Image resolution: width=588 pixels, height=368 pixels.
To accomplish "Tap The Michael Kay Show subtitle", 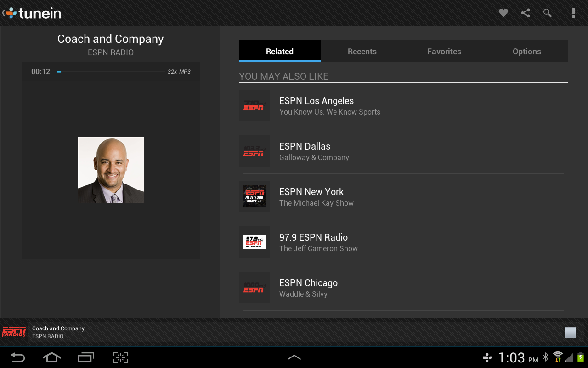I will (x=317, y=203).
